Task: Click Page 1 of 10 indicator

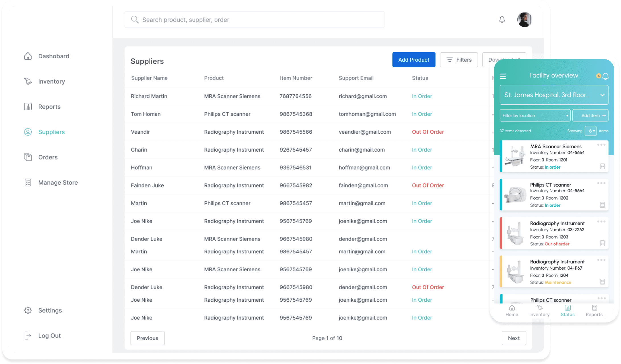Action: pyautogui.click(x=327, y=338)
